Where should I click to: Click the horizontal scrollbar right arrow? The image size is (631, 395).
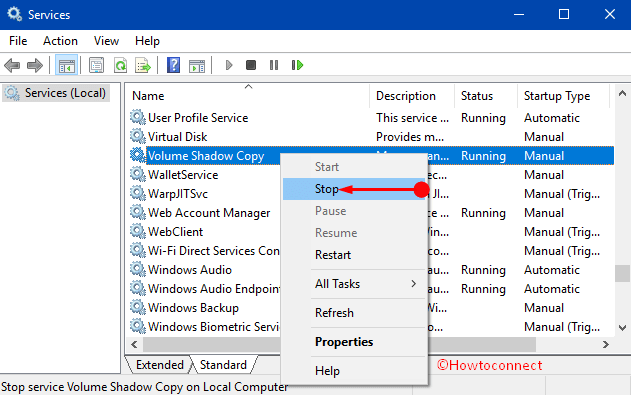(605, 345)
